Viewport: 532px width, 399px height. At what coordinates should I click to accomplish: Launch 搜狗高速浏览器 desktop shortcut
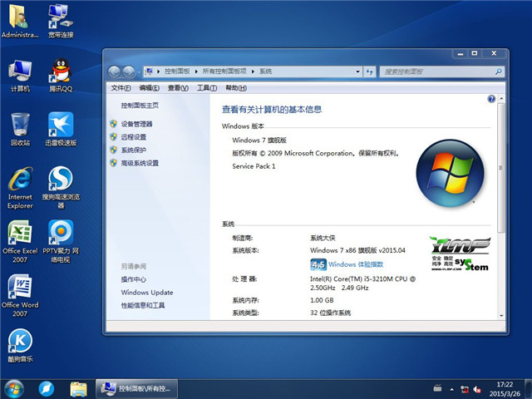click(61, 188)
